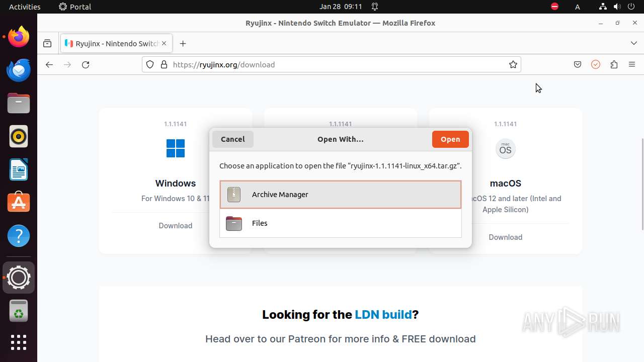
Task: Select the Ryujinx - Nintendo Switch tab
Action: pyautogui.click(x=117, y=43)
